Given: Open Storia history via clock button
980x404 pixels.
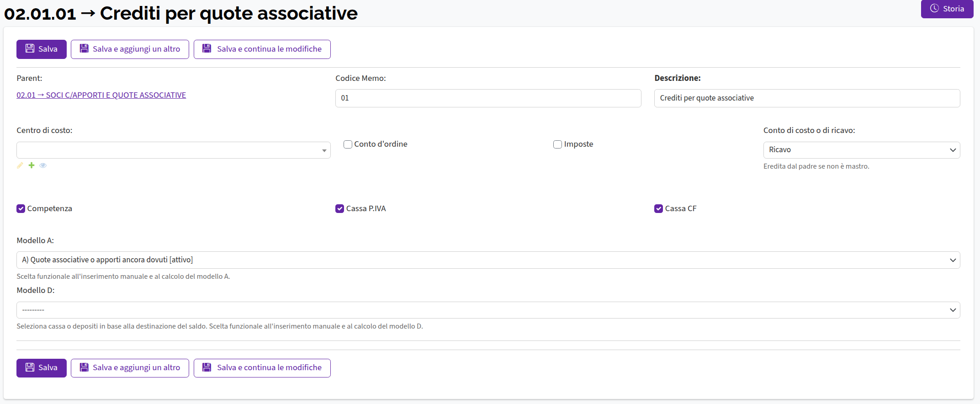Looking at the screenshot, I should click(947, 9).
